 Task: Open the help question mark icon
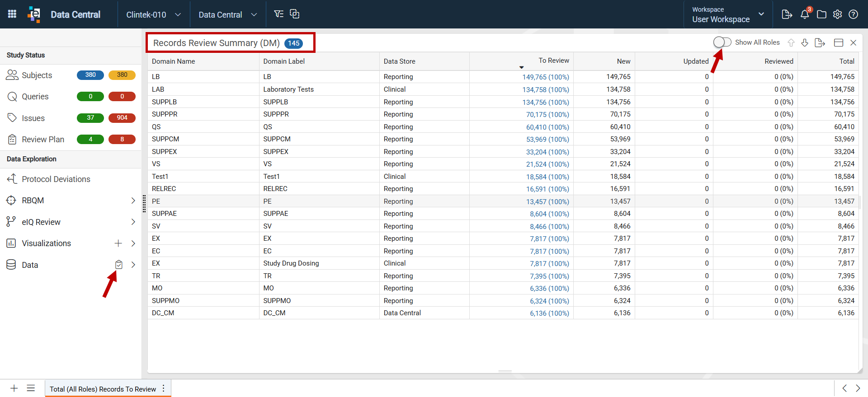(x=853, y=14)
